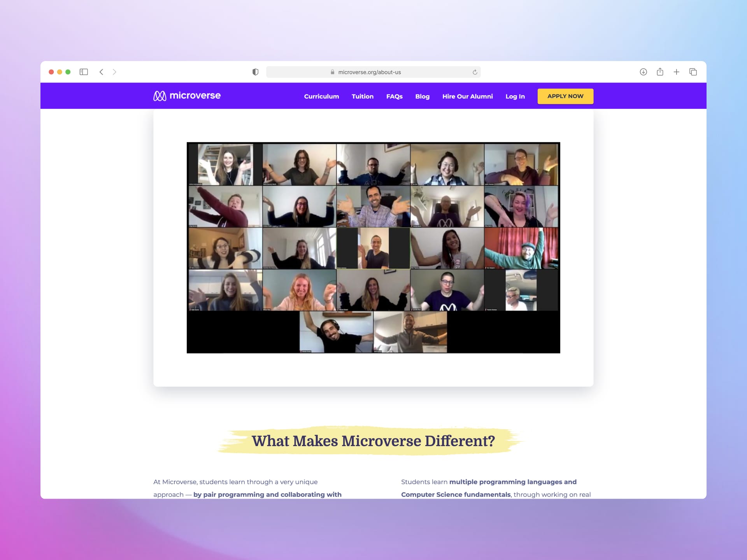Go to the FAQs page
This screenshot has width=747, height=560.
tap(394, 96)
